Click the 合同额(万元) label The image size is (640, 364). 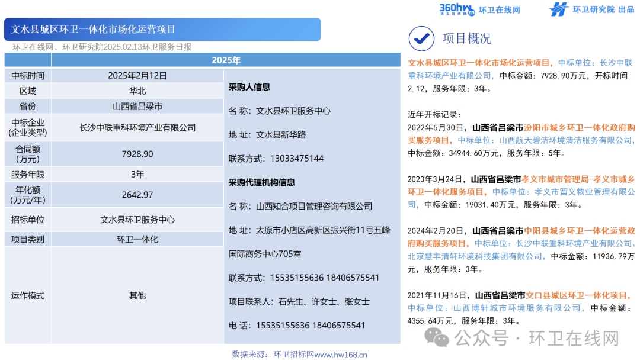pos(28,154)
